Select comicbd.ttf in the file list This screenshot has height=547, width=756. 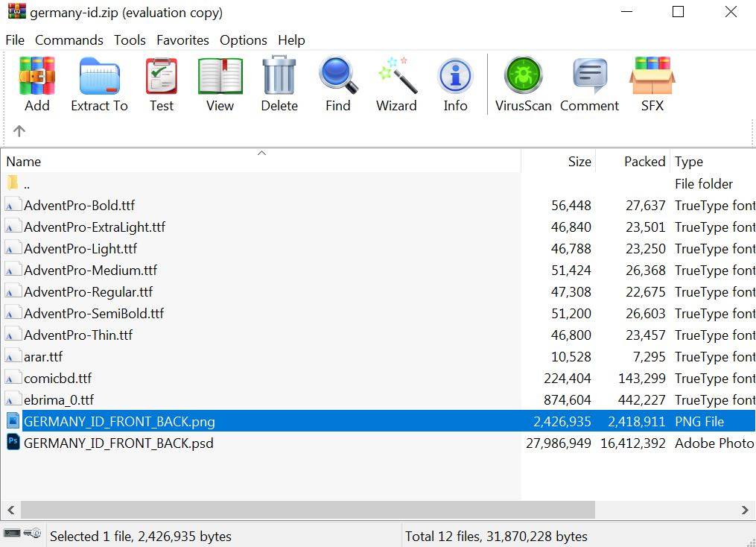pos(57,379)
